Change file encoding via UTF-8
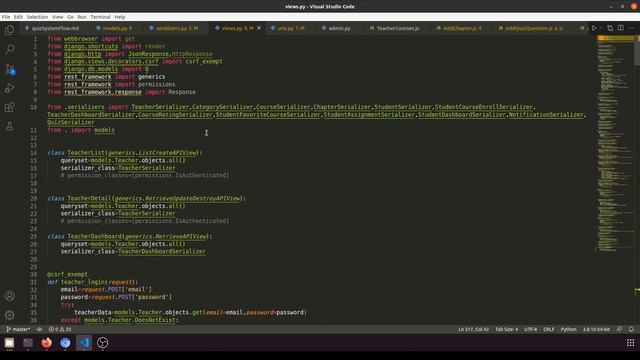This screenshot has height=360, width=640. point(530,329)
